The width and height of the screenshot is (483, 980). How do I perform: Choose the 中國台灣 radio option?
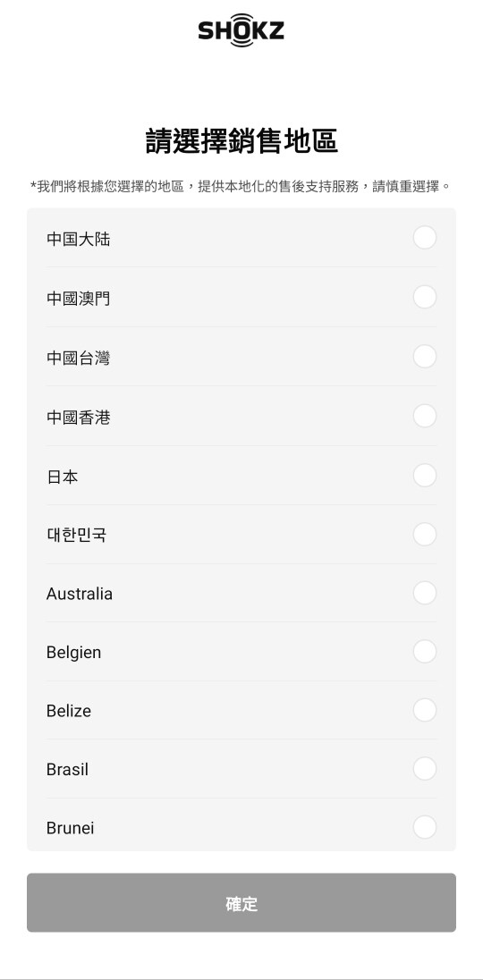pyautogui.click(x=424, y=357)
